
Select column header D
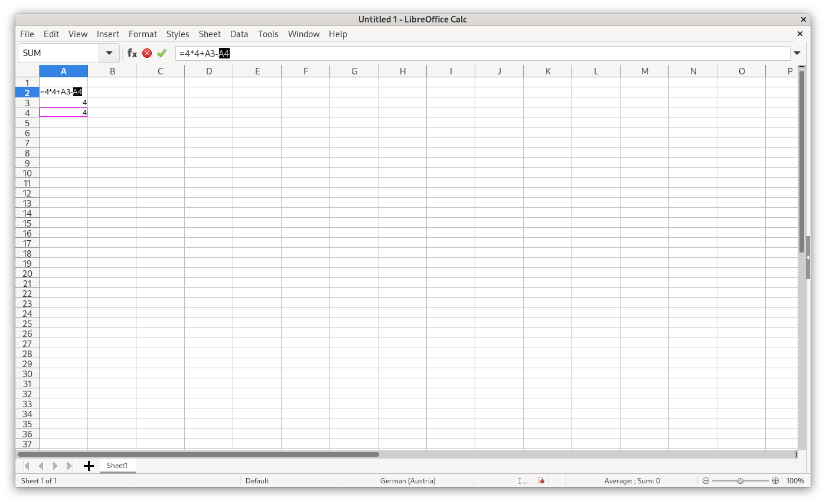pyautogui.click(x=209, y=71)
